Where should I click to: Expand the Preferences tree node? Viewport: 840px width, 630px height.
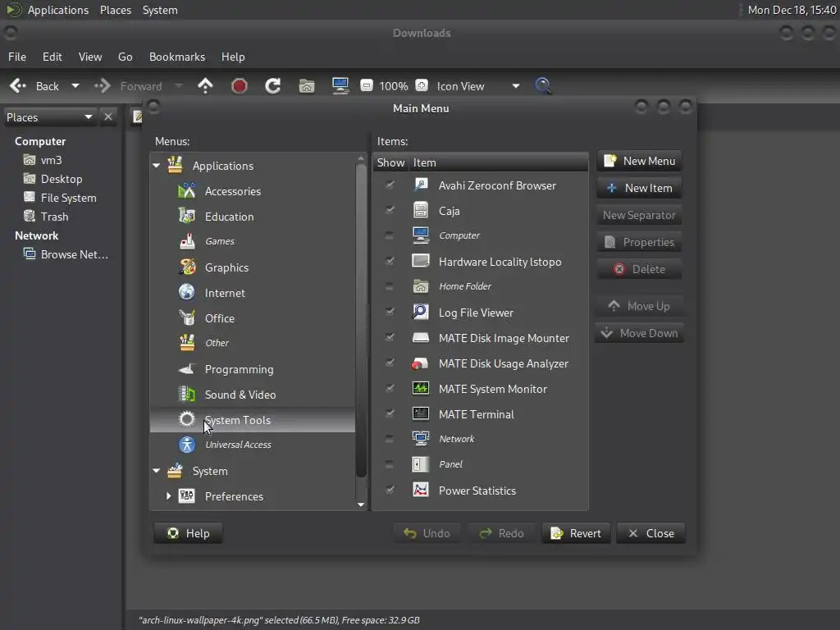click(x=168, y=496)
